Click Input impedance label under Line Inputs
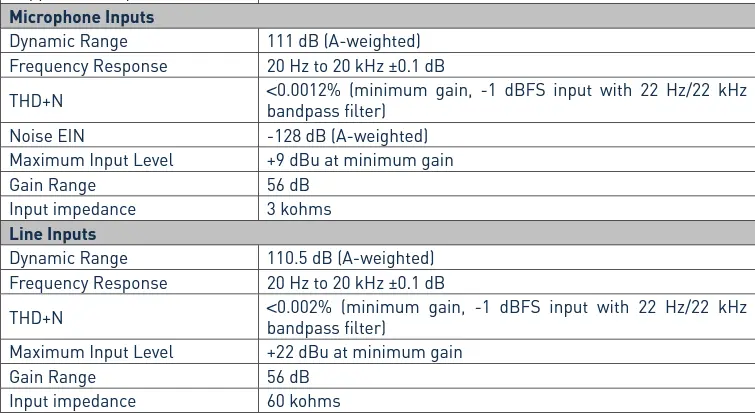 (x=72, y=401)
